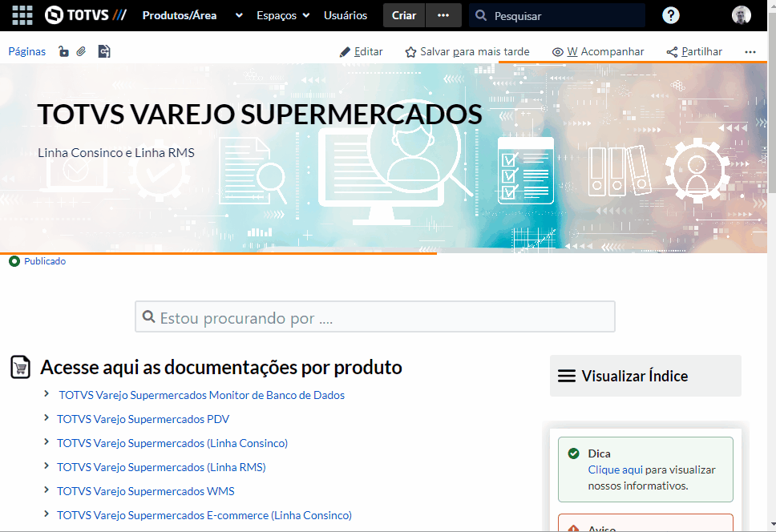Click the TOTVS logo in header
Screen dimensions: 776x532
[86, 15]
